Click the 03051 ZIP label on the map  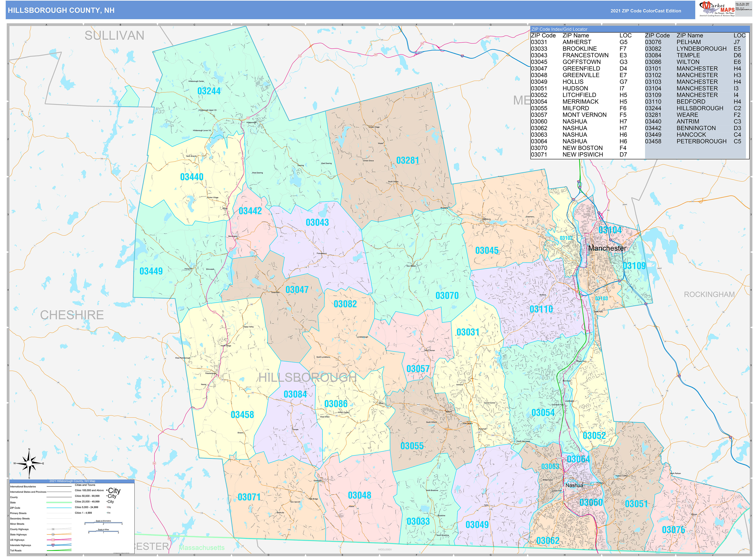pos(636,504)
